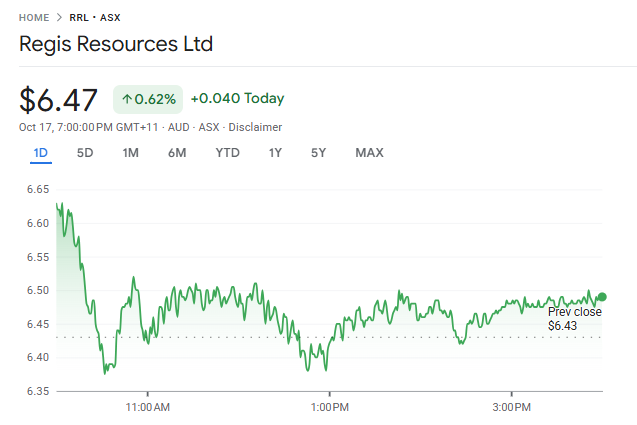637x425 pixels.
Task: Click the Prev close $6.43 label
Action: [x=574, y=319]
